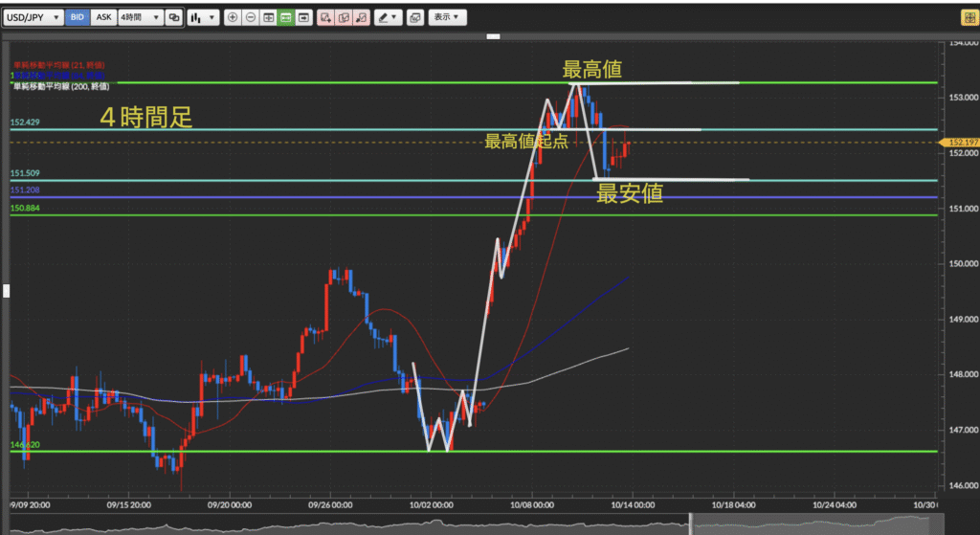980x535 pixels.
Task: Open the drawing pencil tool menu
Action: pos(388,17)
